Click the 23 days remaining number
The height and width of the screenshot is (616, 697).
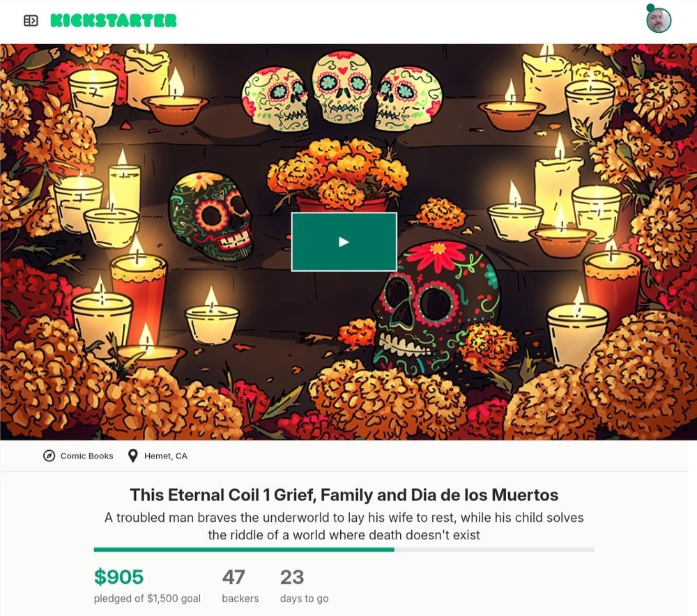[292, 577]
